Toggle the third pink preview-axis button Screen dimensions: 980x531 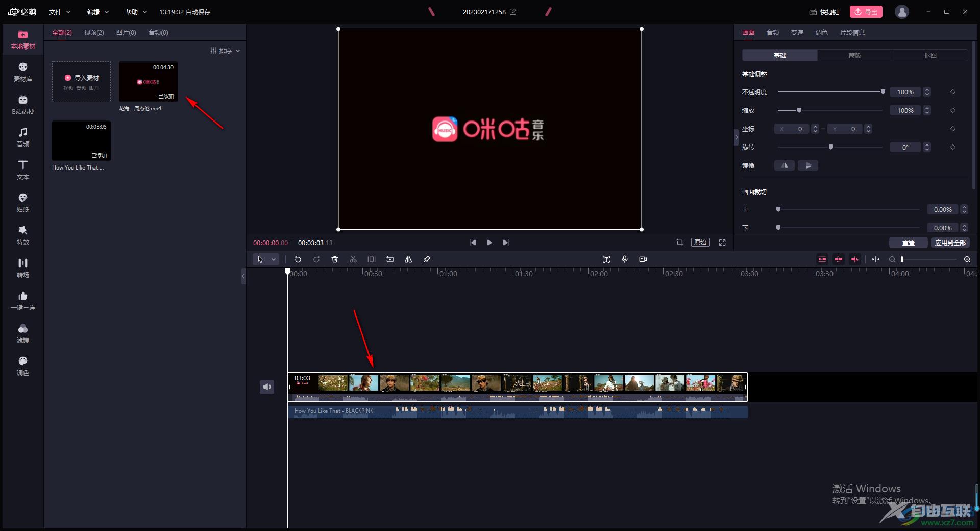(855, 259)
